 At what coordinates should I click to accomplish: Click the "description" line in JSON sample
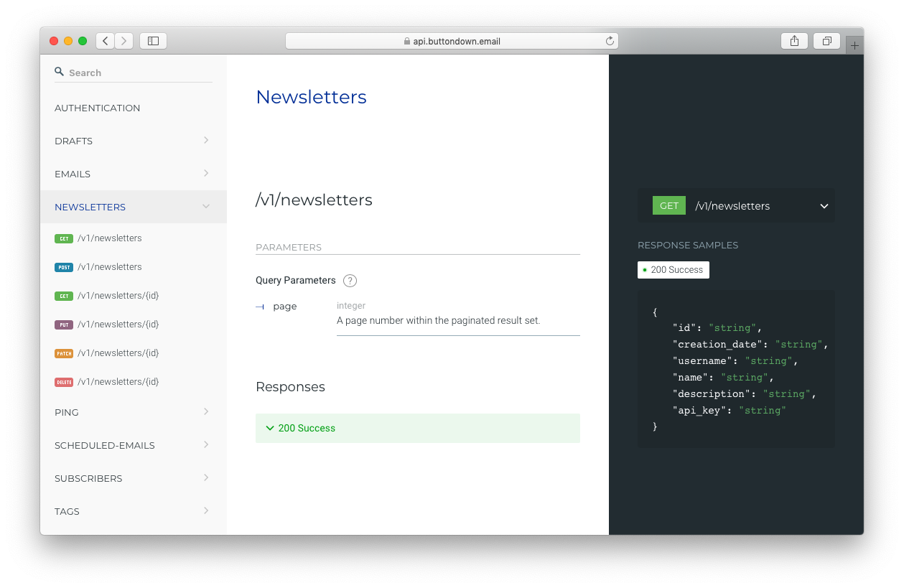[x=745, y=394]
